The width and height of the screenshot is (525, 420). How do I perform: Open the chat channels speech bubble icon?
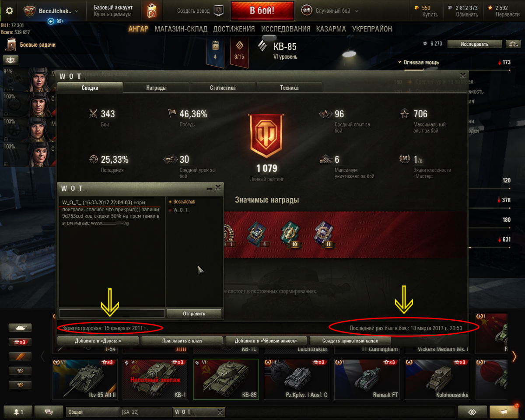coord(49,412)
